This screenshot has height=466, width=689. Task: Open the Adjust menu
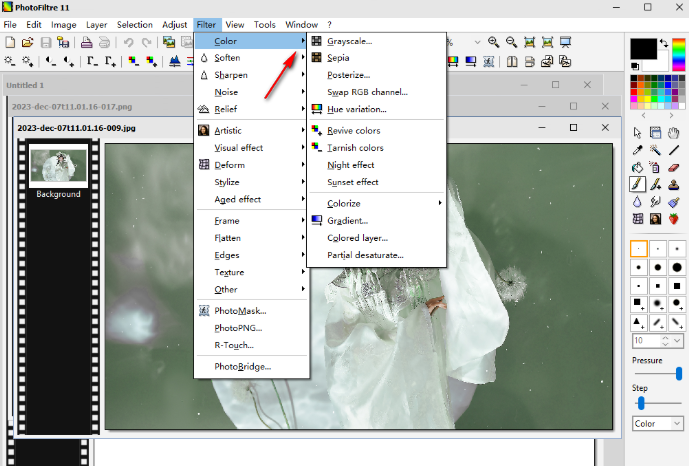[174, 25]
